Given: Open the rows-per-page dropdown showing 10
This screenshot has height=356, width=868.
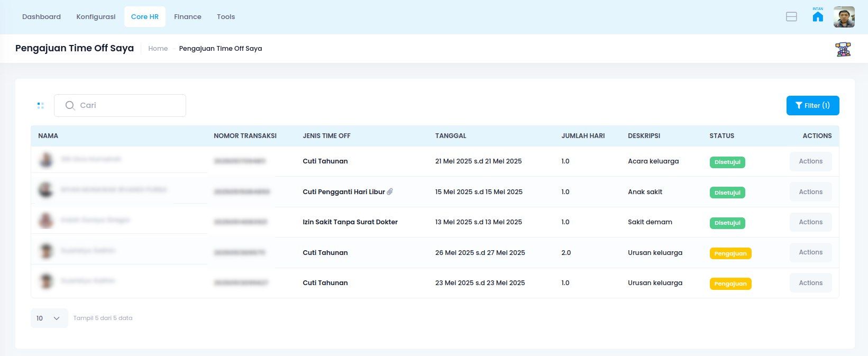Looking at the screenshot, I should [x=49, y=318].
